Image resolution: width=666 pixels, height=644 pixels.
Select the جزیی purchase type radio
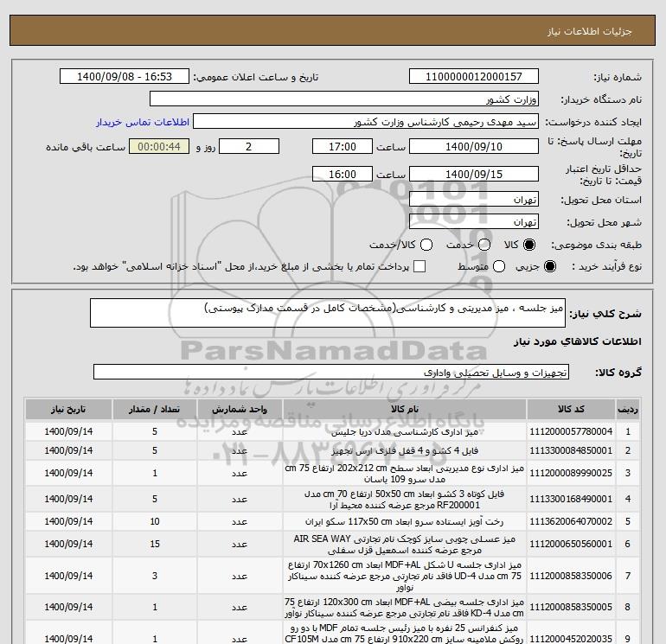click(550, 266)
